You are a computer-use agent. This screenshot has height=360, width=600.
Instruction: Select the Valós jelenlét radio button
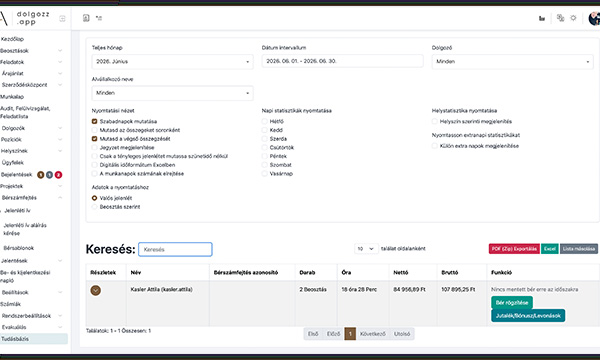click(x=95, y=198)
